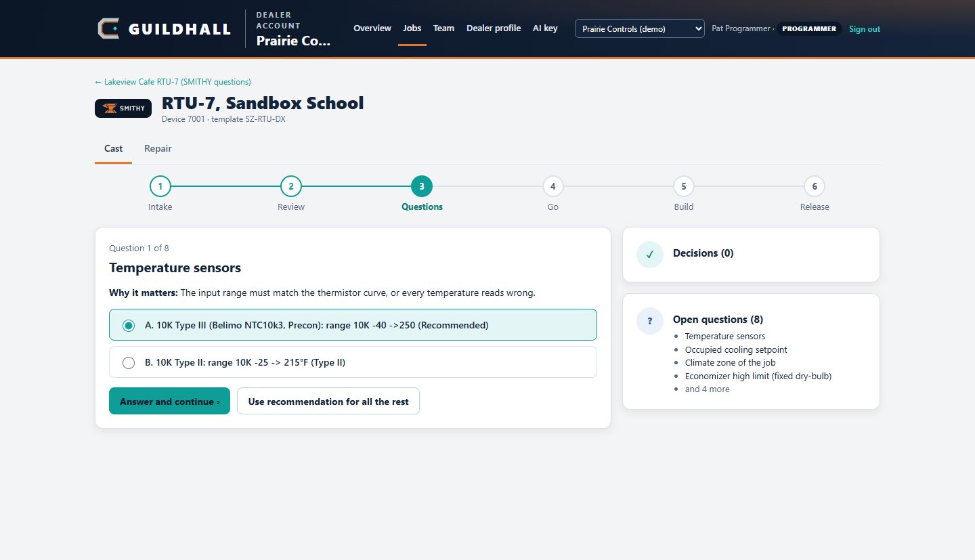The width and height of the screenshot is (975, 560).
Task: Select step 3 Questions circle
Action: (x=422, y=186)
